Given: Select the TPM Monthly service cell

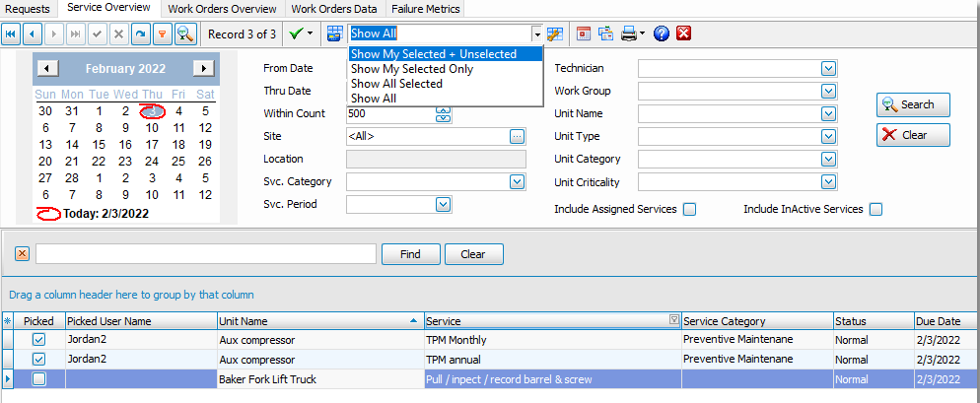Looking at the screenshot, I should click(552, 341).
